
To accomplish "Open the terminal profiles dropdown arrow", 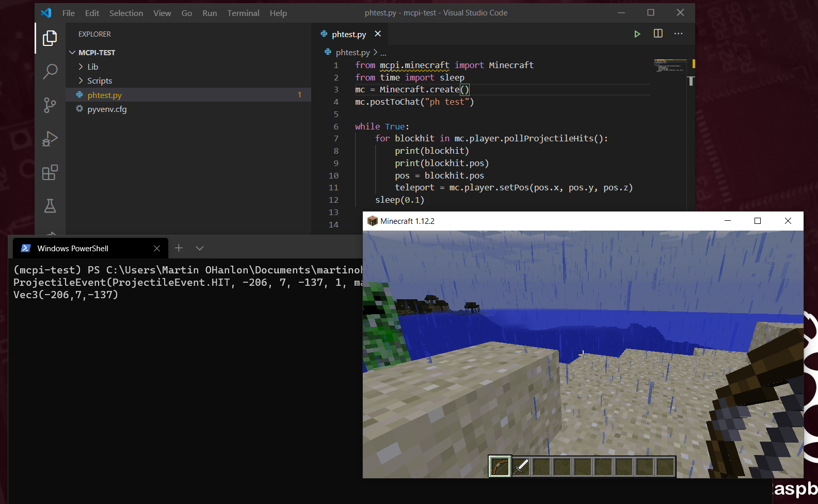I will pyautogui.click(x=200, y=248).
